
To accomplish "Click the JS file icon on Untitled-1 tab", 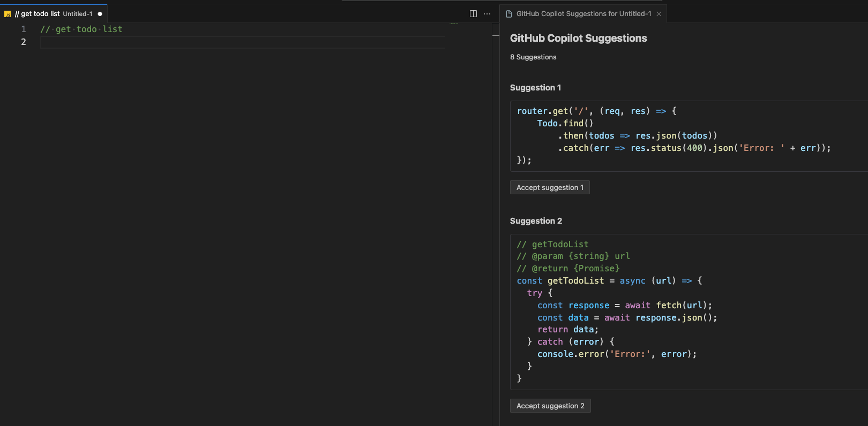I will pyautogui.click(x=8, y=14).
